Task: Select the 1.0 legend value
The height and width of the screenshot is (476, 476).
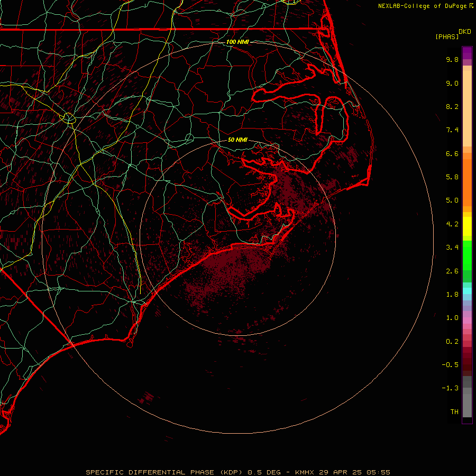Action: [x=452, y=318]
